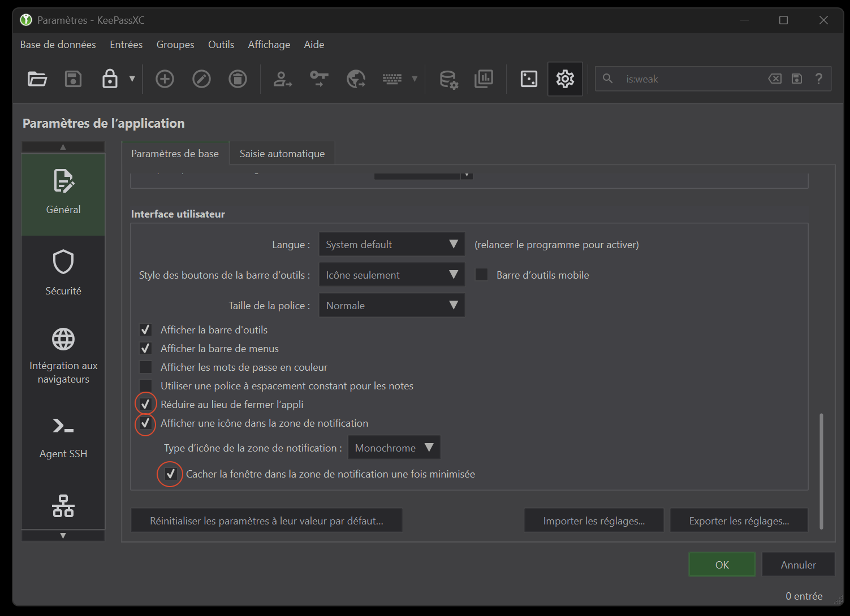Screen dimensions: 850x616
Task: Edit entry using the pencil circle icon
Action: pos(201,79)
